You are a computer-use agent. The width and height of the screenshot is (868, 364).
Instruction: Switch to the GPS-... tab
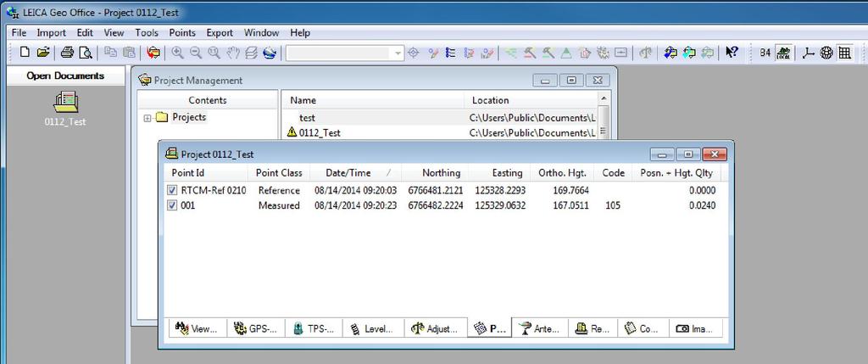coord(256,328)
